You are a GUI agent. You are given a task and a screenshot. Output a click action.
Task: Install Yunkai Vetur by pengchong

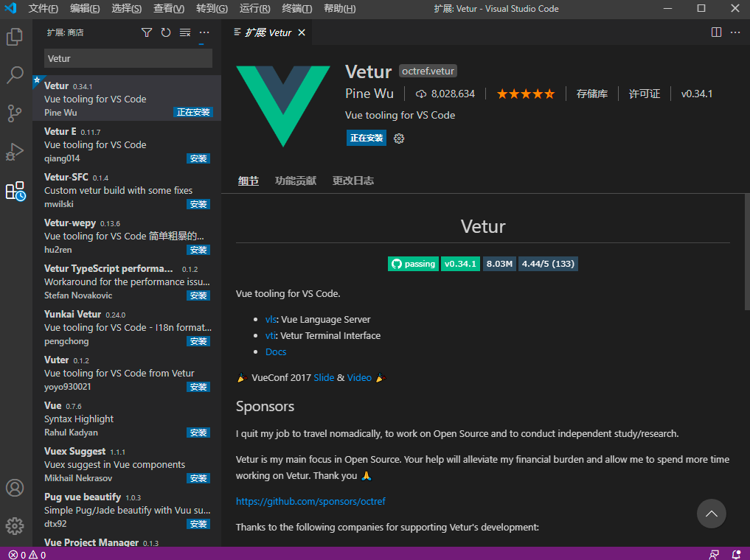click(x=198, y=342)
